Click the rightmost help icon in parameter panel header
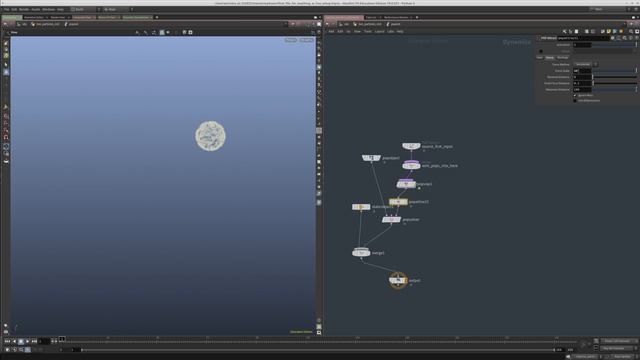Image resolution: width=640 pixels, height=360 pixels. click(636, 38)
